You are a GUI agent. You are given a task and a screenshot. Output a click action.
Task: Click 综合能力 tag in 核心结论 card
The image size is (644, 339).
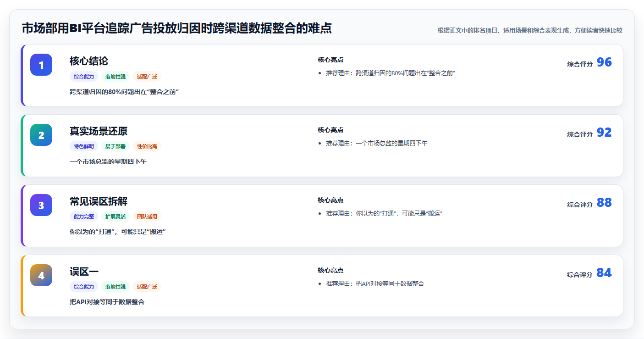pos(84,77)
